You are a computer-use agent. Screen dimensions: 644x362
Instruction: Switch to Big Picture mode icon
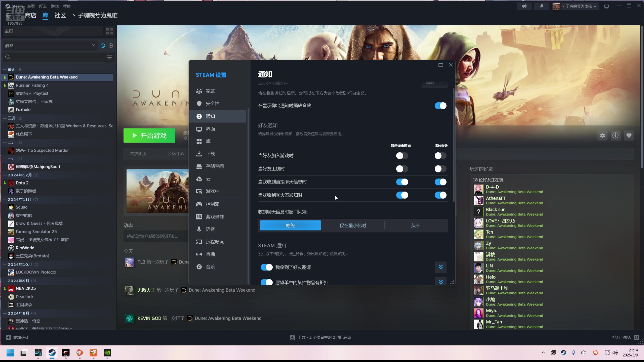(x=607, y=6)
